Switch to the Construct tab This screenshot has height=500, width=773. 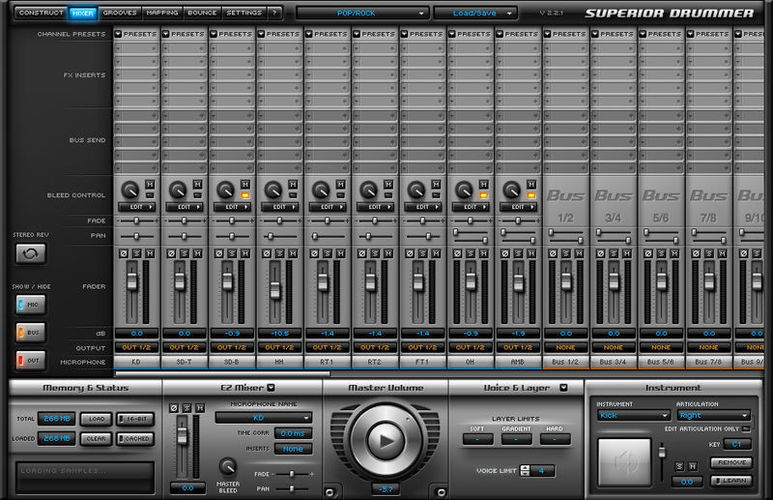41,13
